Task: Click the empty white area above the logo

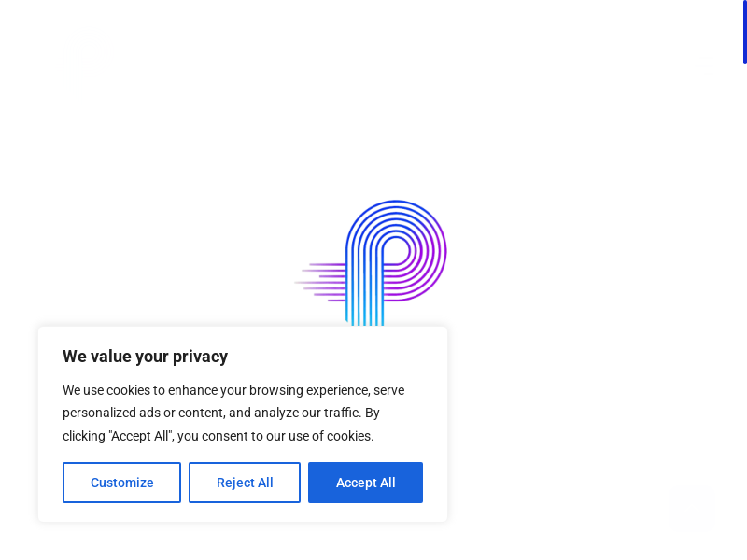Action: [x=373, y=103]
